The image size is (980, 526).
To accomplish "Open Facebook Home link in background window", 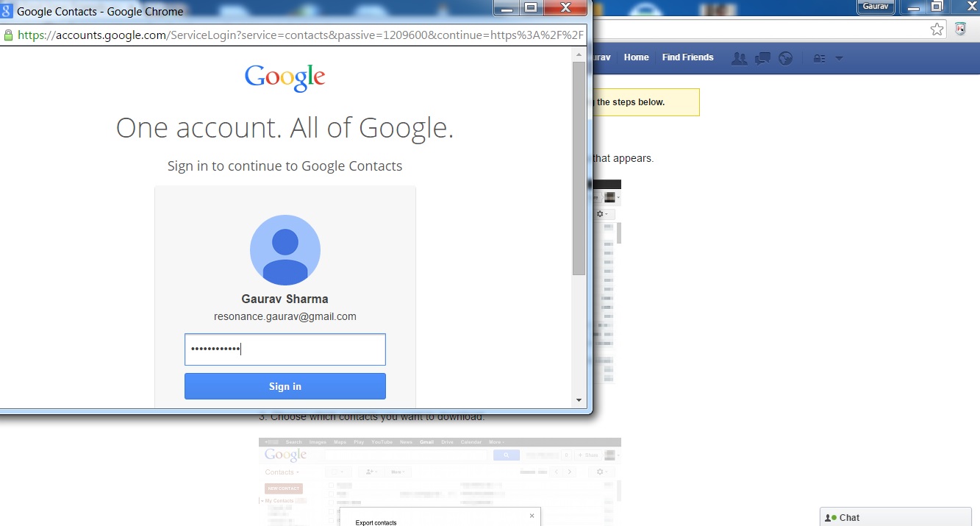I will coord(637,57).
